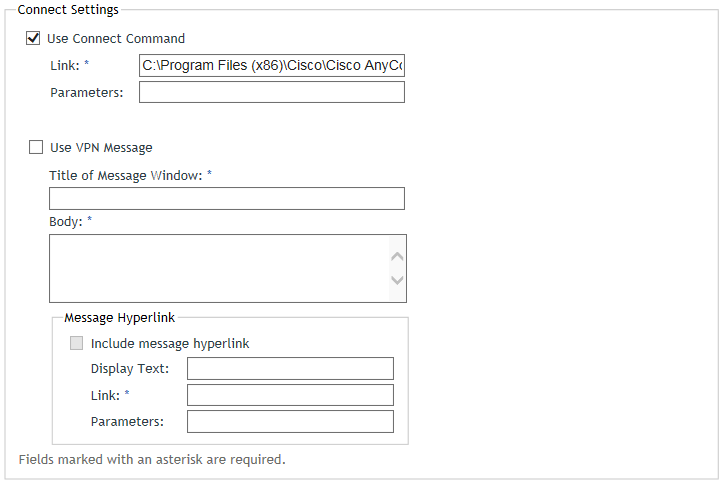
Task: Uncheck the Use Connect Command checkbox
Action: click(33, 38)
